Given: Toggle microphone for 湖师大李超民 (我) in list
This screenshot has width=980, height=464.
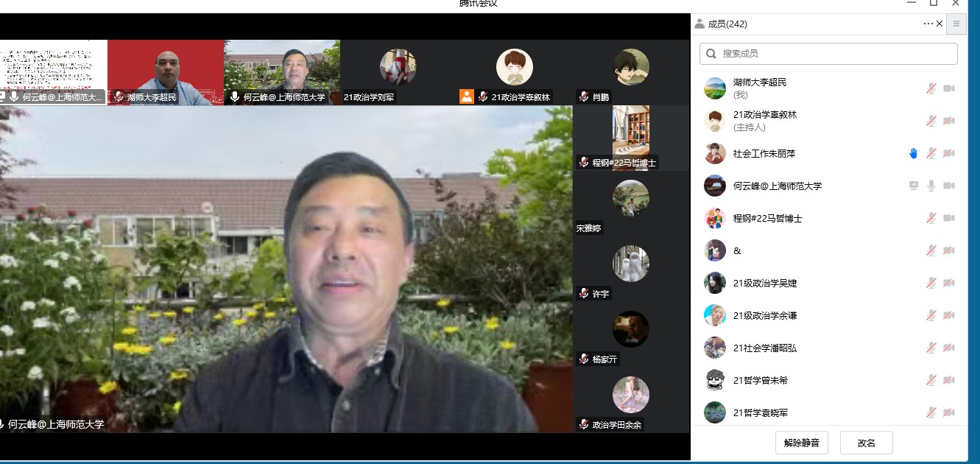Looking at the screenshot, I should [931, 88].
